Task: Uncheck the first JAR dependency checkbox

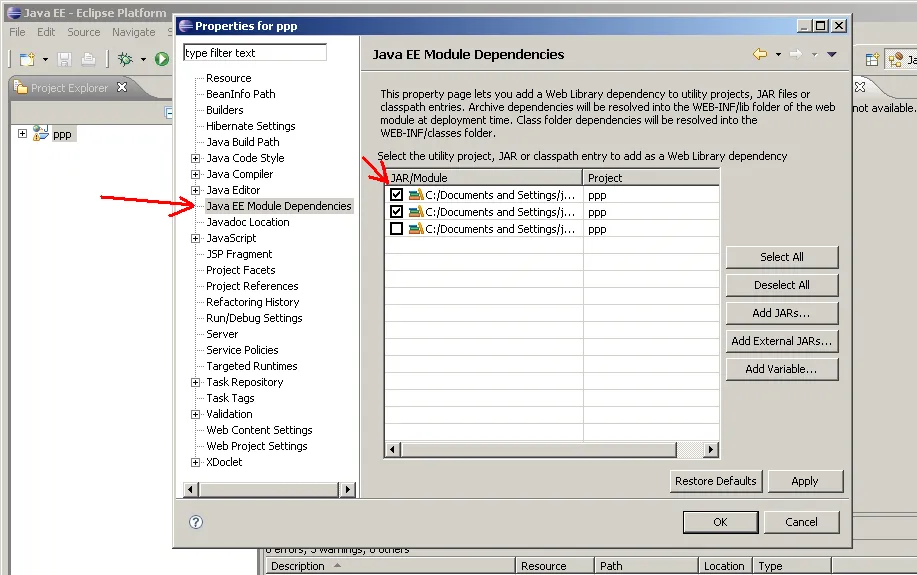Action: (x=397, y=195)
